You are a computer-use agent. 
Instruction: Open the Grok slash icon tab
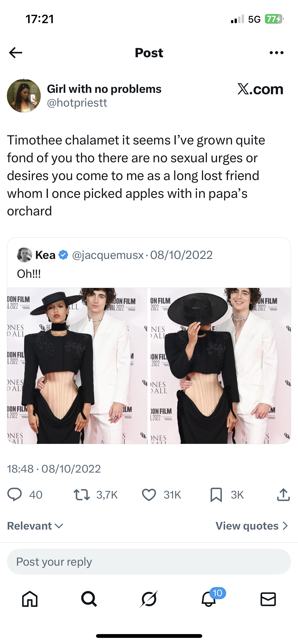[149, 599]
